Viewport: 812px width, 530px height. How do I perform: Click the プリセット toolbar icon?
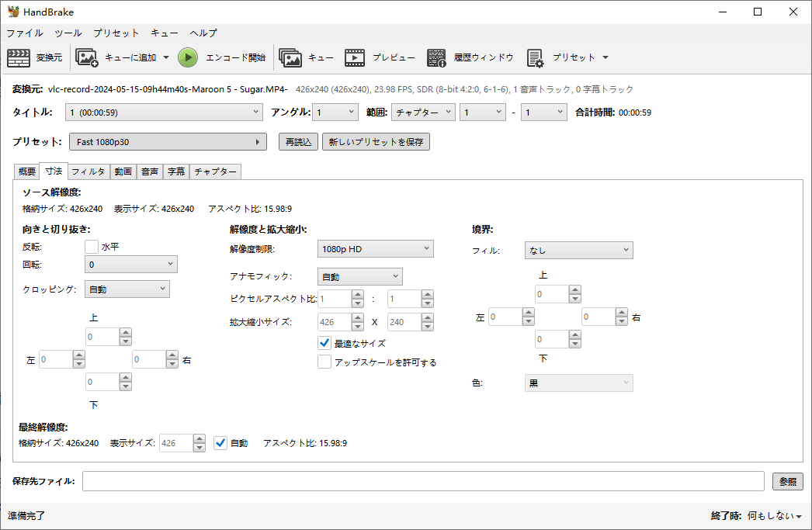pyautogui.click(x=535, y=57)
